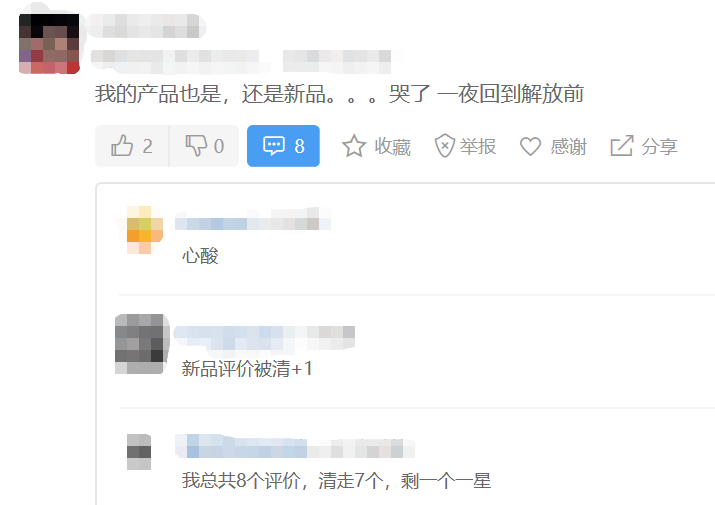Viewport: 715px width, 505px height.
Task: Click the heart thanks icon
Action: click(530, 146)
